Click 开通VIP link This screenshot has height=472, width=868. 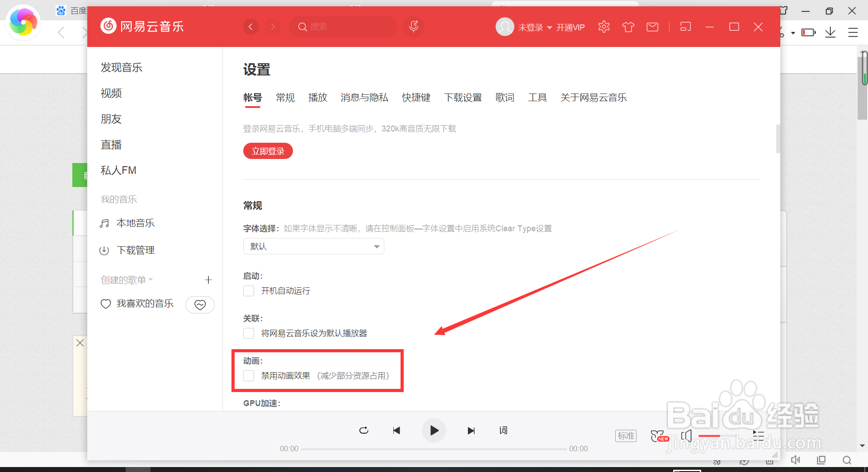570,28
